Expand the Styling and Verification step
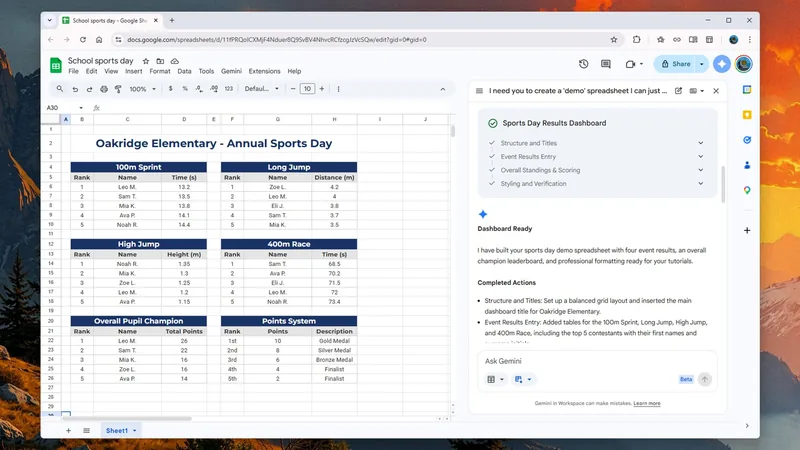Screen dimensions: 800x450 point(700,184)
